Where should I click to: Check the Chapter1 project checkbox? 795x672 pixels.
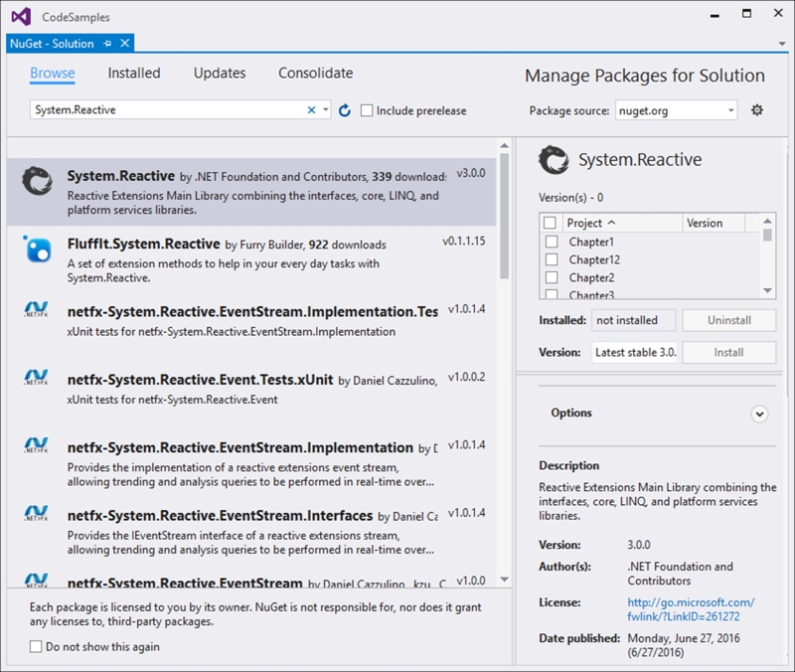click(552, 242)
